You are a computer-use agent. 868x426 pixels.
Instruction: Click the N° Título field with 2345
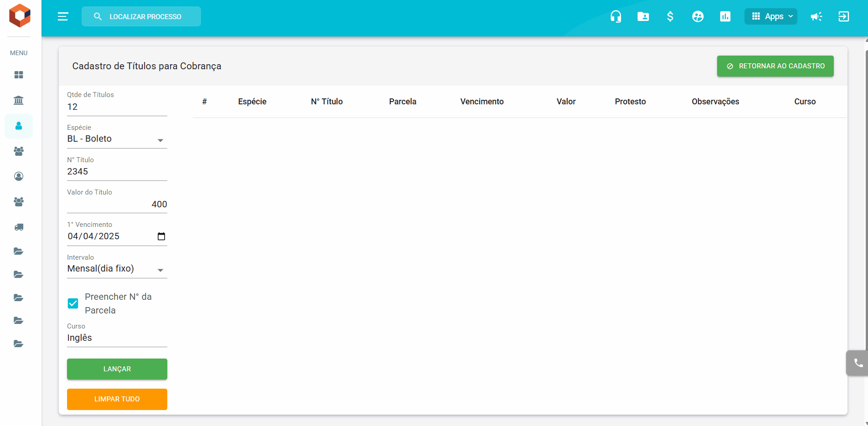[117, 172]
